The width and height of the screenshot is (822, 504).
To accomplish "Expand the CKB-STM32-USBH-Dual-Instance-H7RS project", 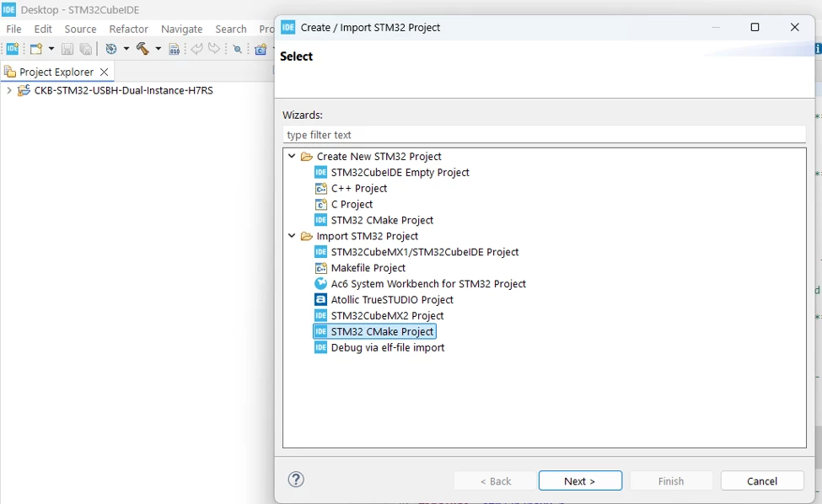I will [x=9, y=91].
